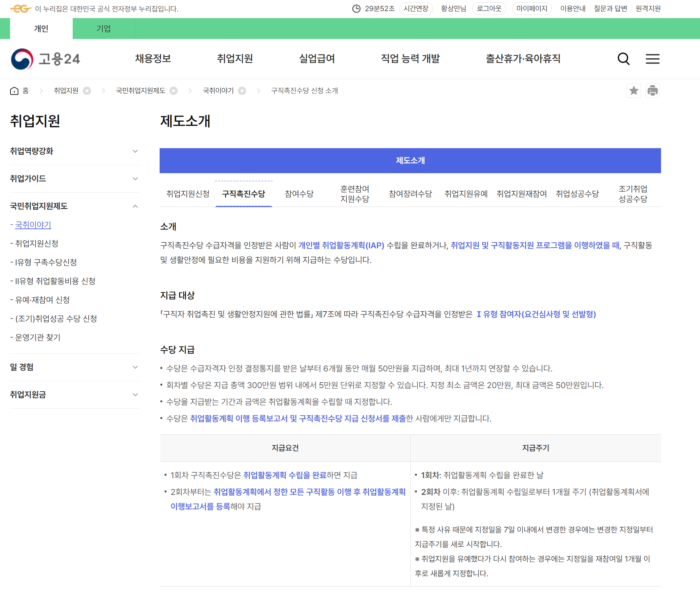700x594 pixels.
Task: Click the session clock timer icon
Action: pos(356,9)
